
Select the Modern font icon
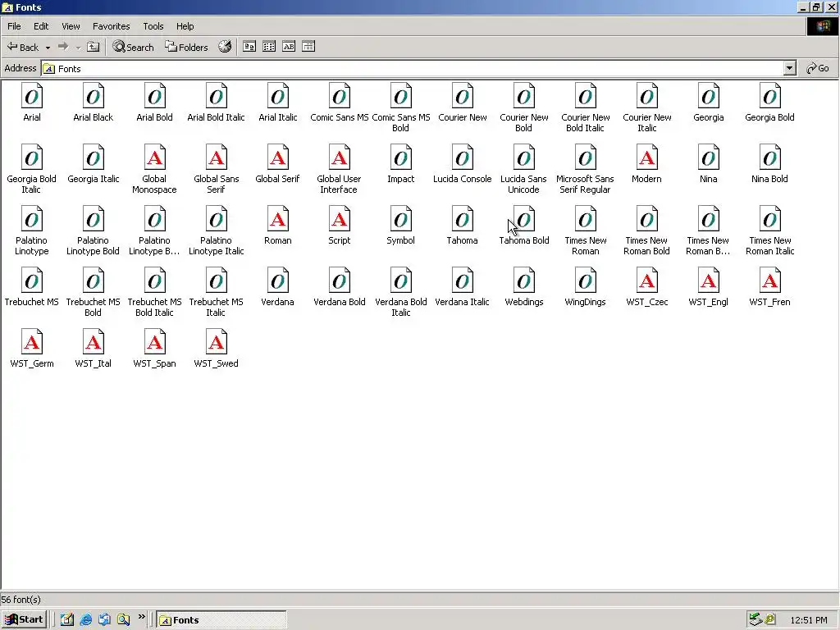point(647,158)
